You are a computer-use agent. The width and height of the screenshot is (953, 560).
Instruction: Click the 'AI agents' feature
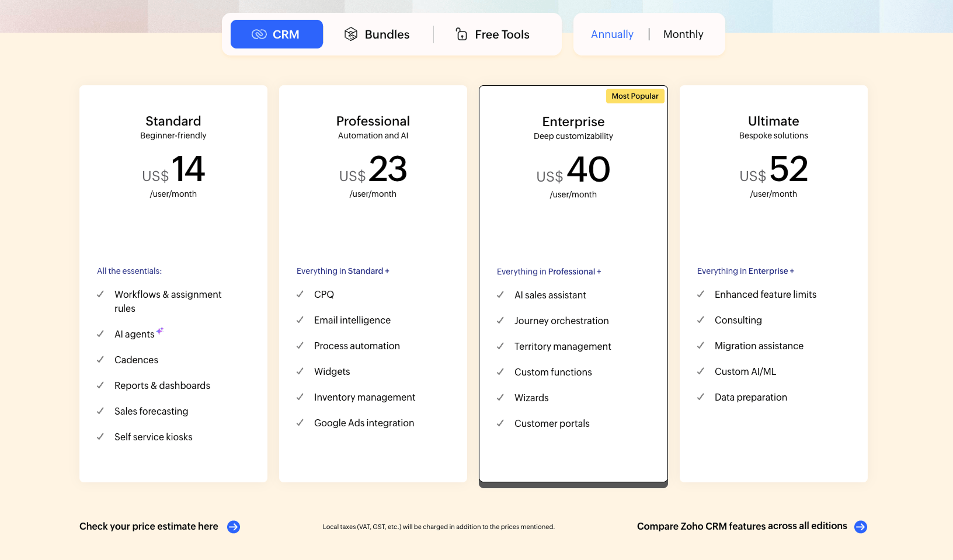134,334
